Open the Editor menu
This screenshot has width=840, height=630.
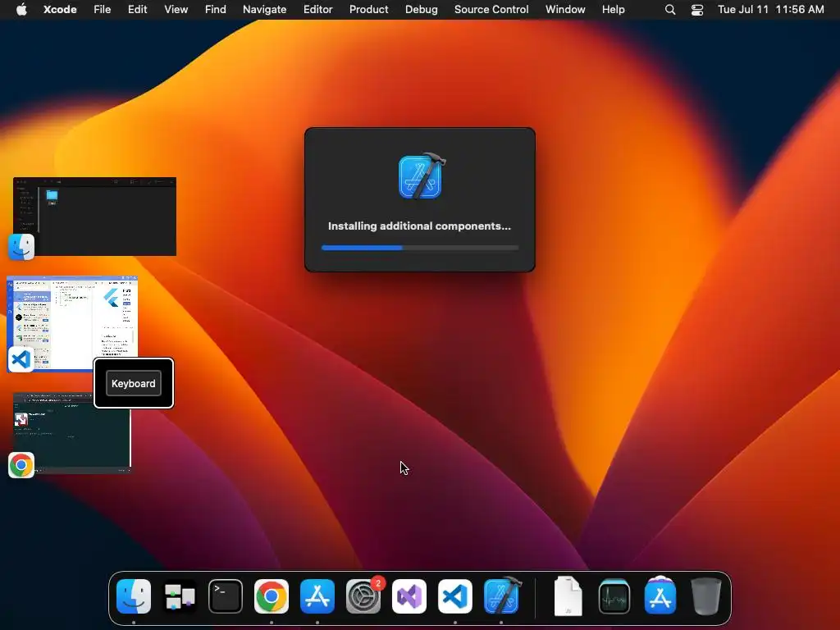[x=317, y=9]
